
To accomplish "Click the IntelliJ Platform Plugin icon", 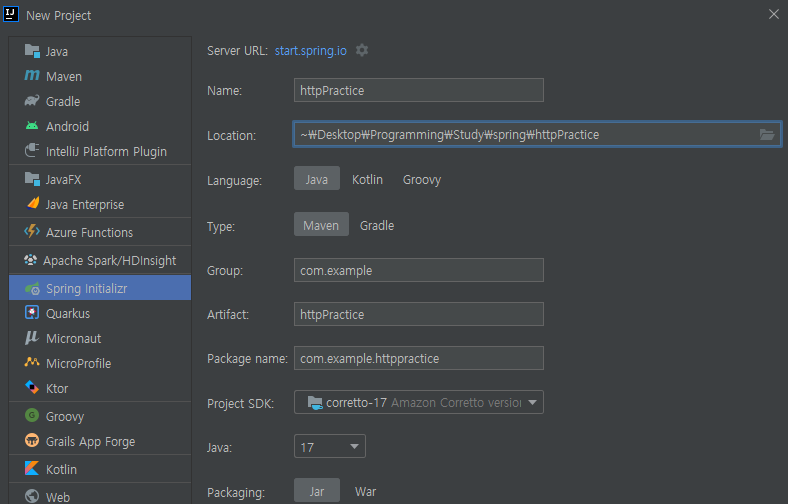I will (x=32, y=150).
